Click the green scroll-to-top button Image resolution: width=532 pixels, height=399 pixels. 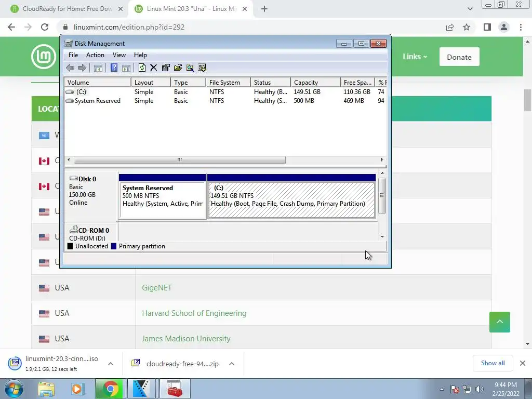[499, 322]
